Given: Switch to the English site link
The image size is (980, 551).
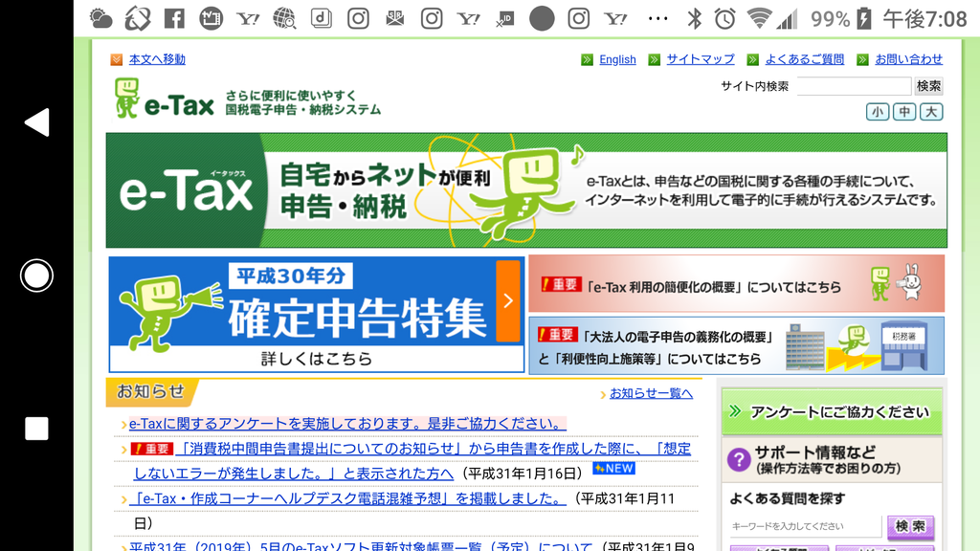Looking at the screenshot, I should 617,59.
